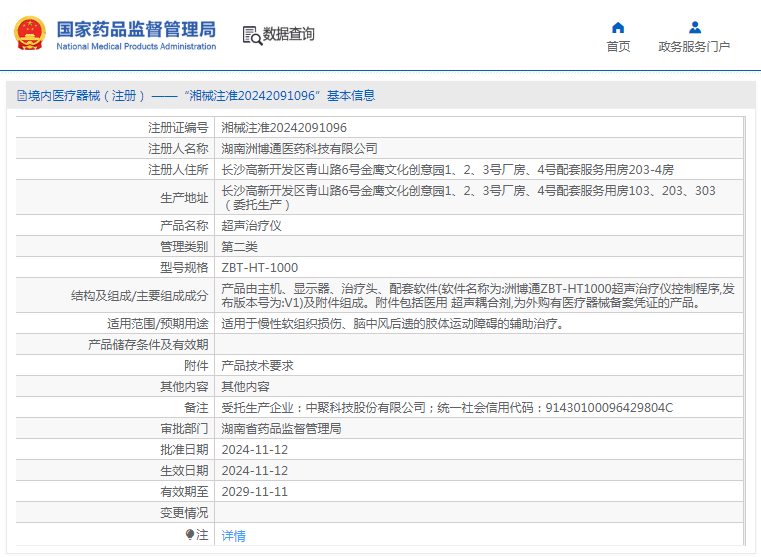Click the 适用范围/预期用途 label
Screen dimensions: 761x557
158,324
